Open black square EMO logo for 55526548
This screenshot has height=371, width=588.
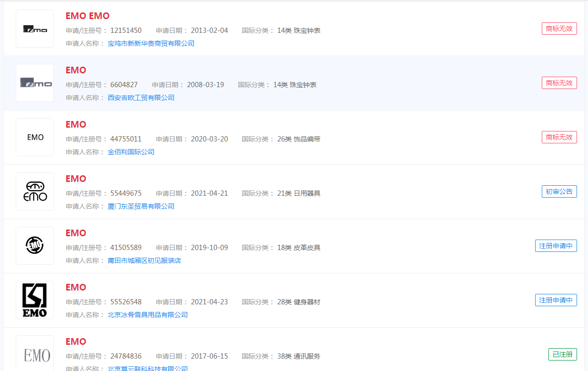point(35,300)
